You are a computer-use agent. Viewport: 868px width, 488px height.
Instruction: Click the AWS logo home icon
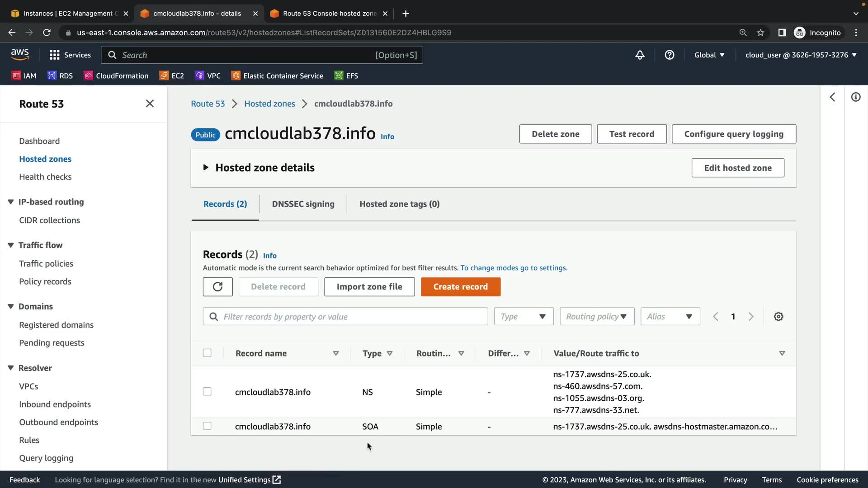pyautogui.click(x=20, y=55)
